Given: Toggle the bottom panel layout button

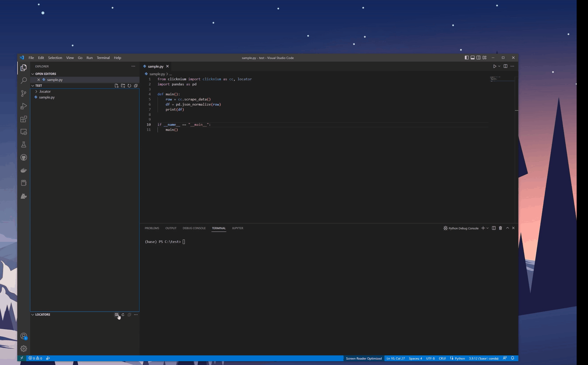Looking at the screenshot, I should click(x=472, y=58).
